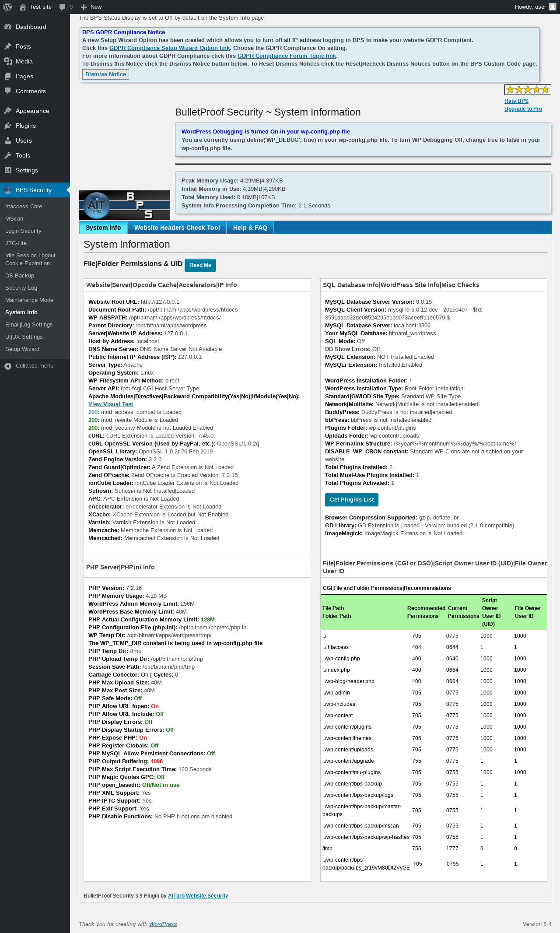The width and height of the screenshot is (560, 933).
Task: Click Howdy, user account menu
Action: 535,7
